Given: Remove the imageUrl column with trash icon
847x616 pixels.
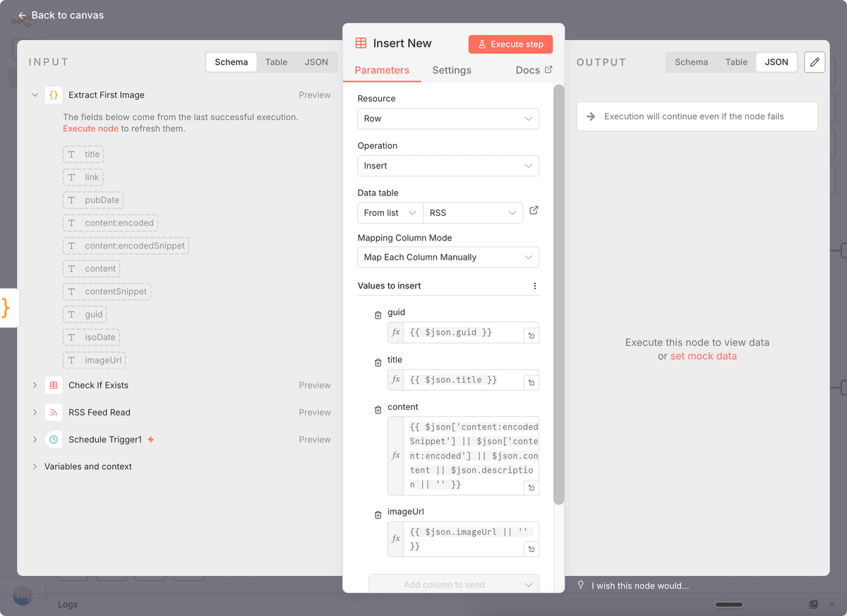Looking at the screenshot, I should click(x=378, y=514).
